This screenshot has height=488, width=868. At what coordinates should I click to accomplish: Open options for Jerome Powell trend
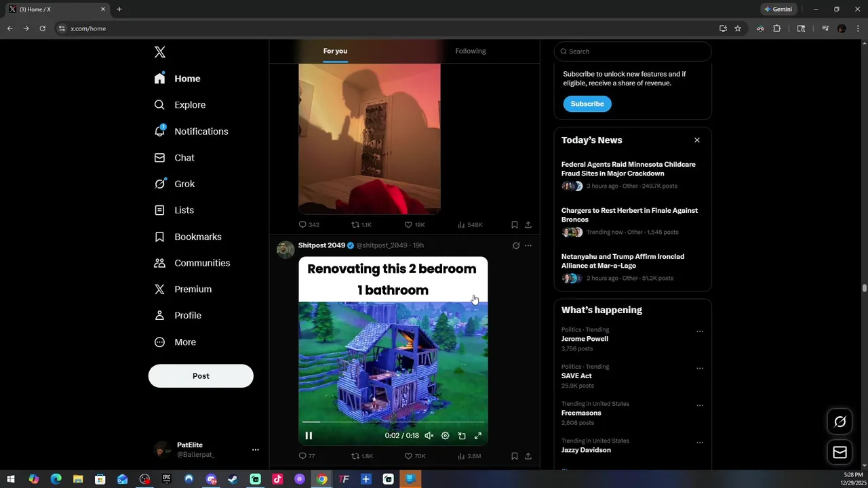point(700,331)
